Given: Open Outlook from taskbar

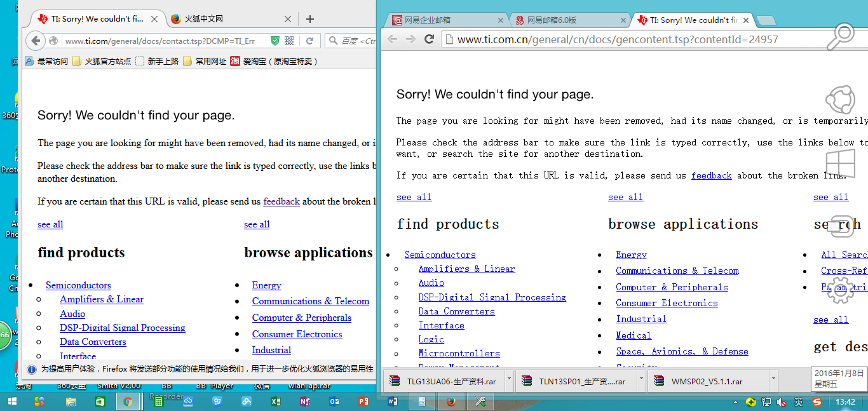Looking at the screenshot, I should tap(334, 401).
